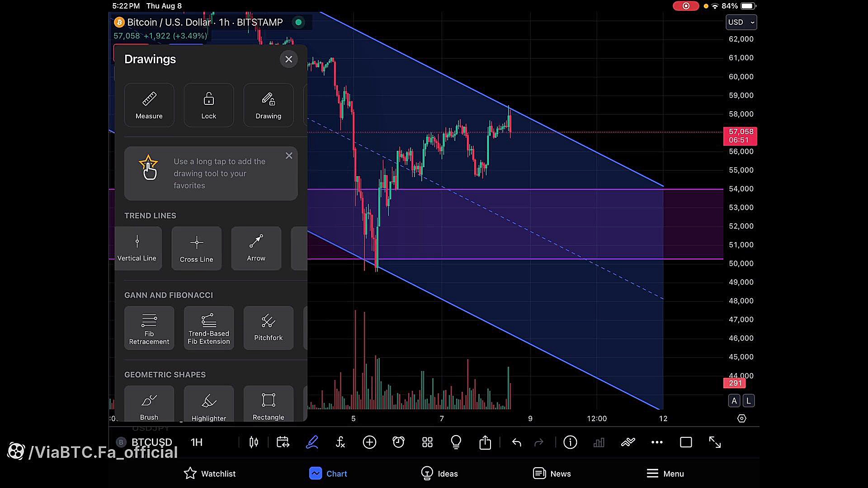
Task: Select the Brush tool
Action: point(149,404)
